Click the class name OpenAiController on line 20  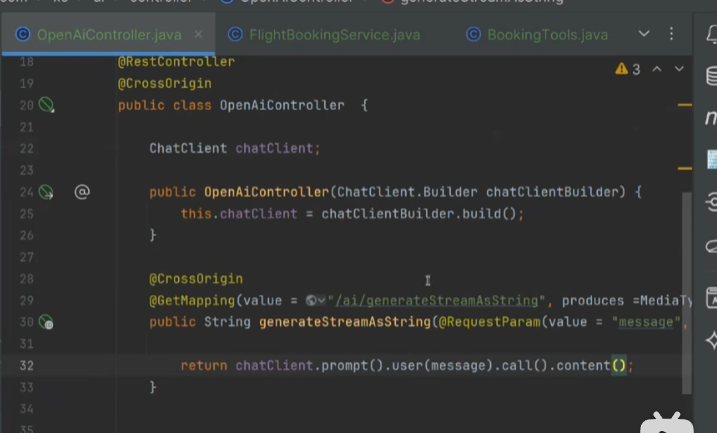click(282, 105)
